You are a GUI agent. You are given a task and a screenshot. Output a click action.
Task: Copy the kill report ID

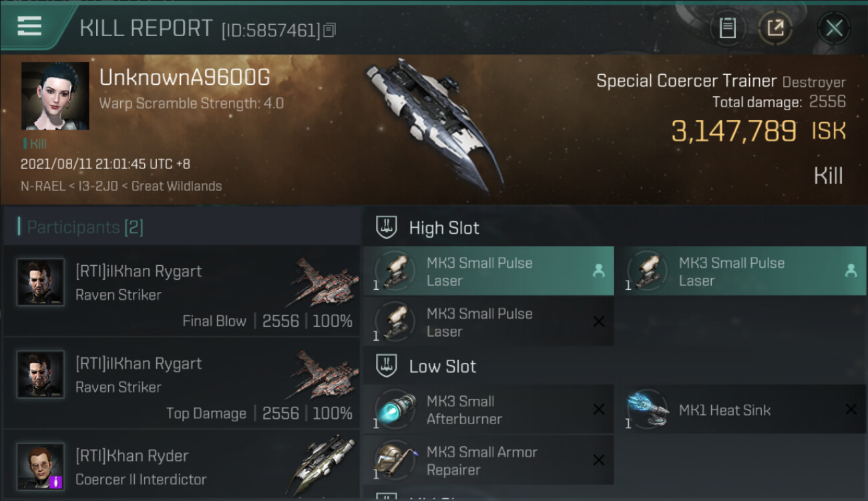pyautogui.click(x=329, y=30)
